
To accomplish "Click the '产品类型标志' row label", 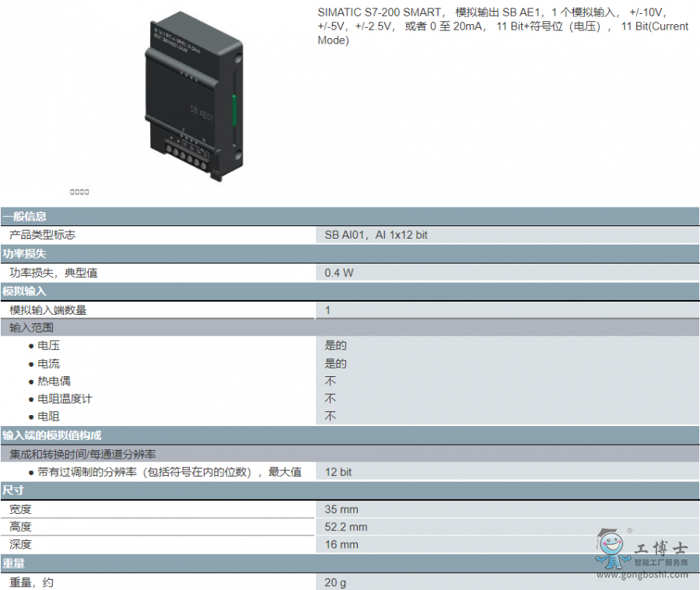I will point(43,235).
